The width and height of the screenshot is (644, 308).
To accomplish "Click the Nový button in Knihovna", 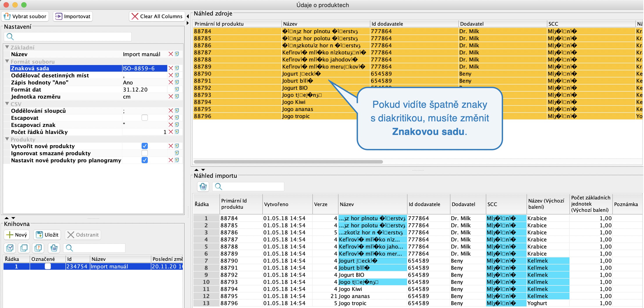I will 16,235.
